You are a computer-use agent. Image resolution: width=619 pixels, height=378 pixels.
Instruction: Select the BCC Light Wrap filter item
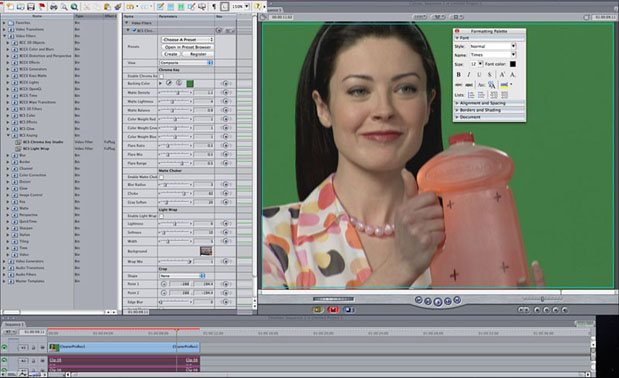pos(36,149)
